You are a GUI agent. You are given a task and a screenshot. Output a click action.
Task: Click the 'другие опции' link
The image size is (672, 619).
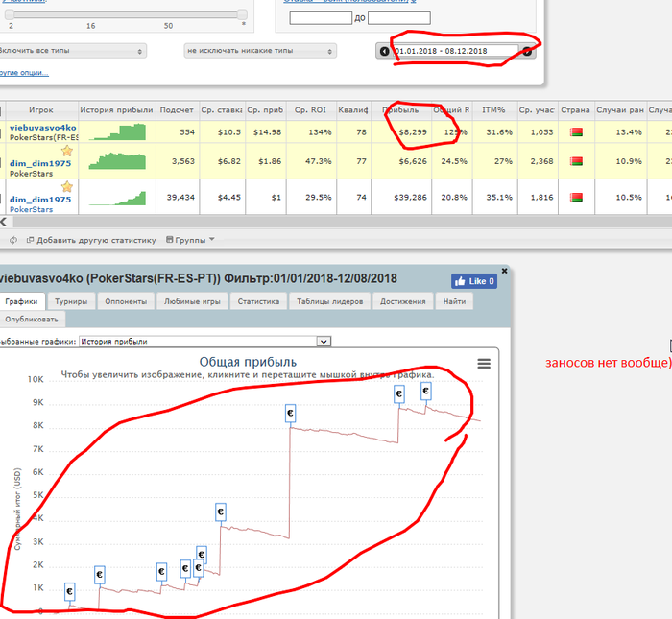(x=24, y=72)
